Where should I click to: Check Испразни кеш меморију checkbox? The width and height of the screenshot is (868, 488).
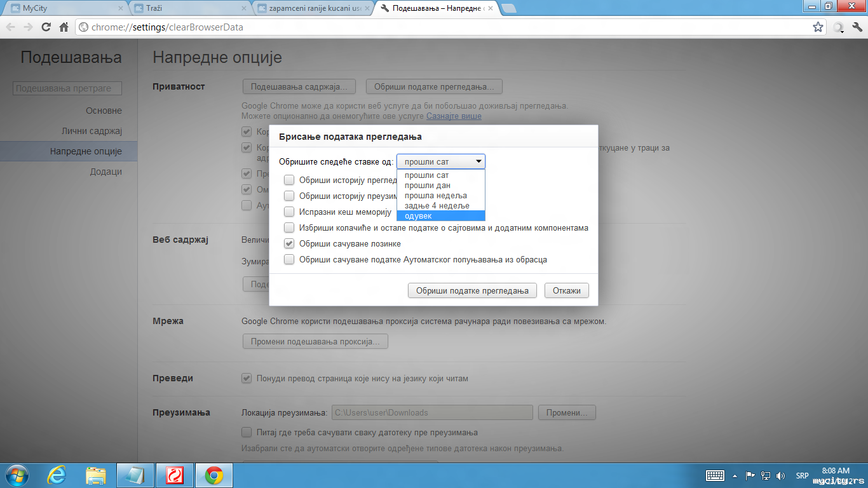click(289, 212)
